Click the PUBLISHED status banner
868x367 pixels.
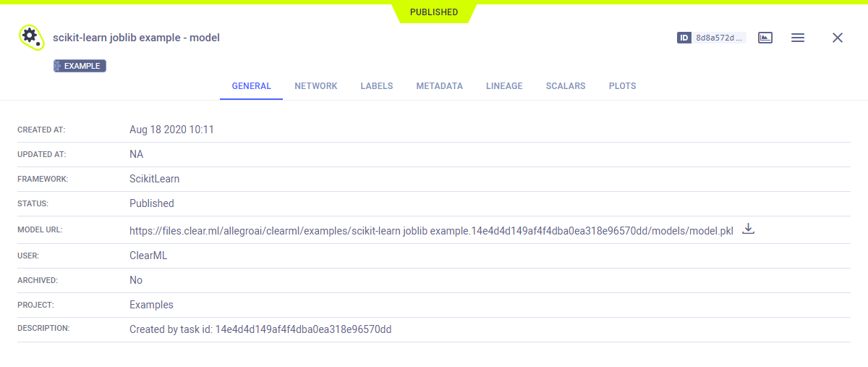(433, 12)
